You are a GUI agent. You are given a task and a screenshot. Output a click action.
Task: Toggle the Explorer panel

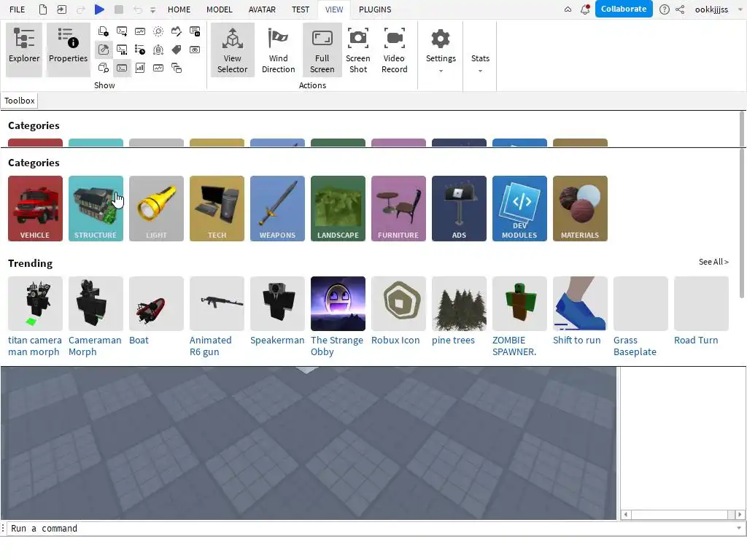[x=24, y=49]
